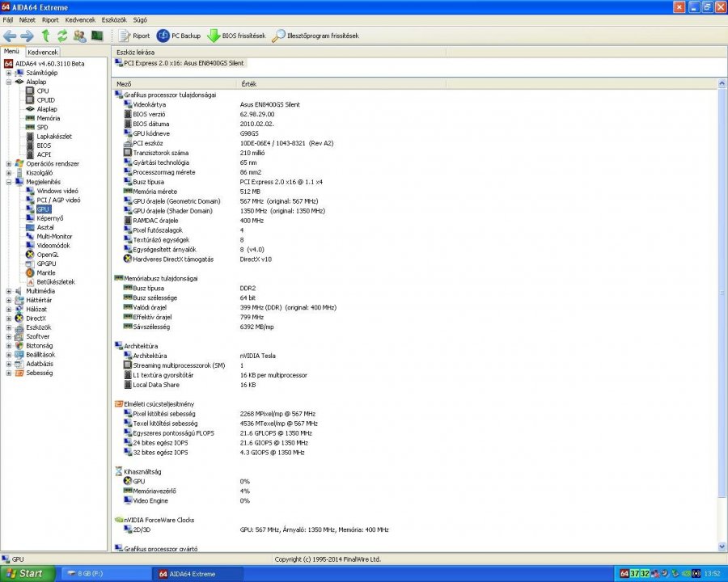Collapse the Megjelenítés tree node

click(8, 182)
